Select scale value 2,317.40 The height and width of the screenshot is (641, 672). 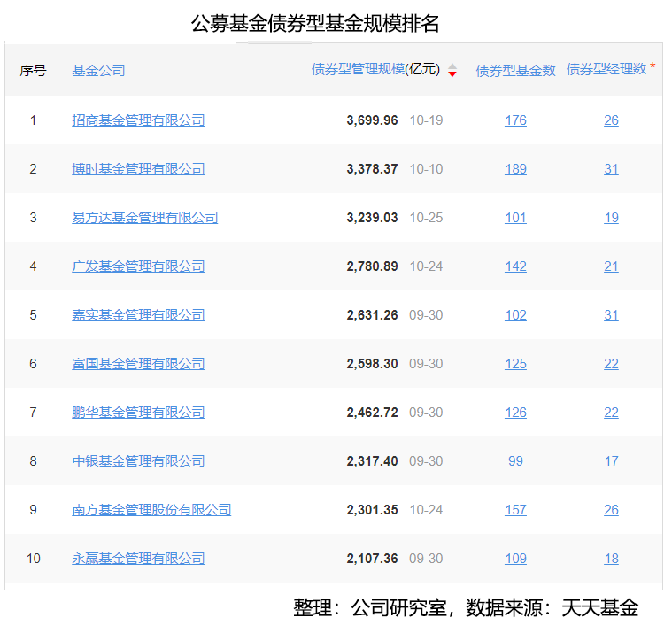pos(372,461)
